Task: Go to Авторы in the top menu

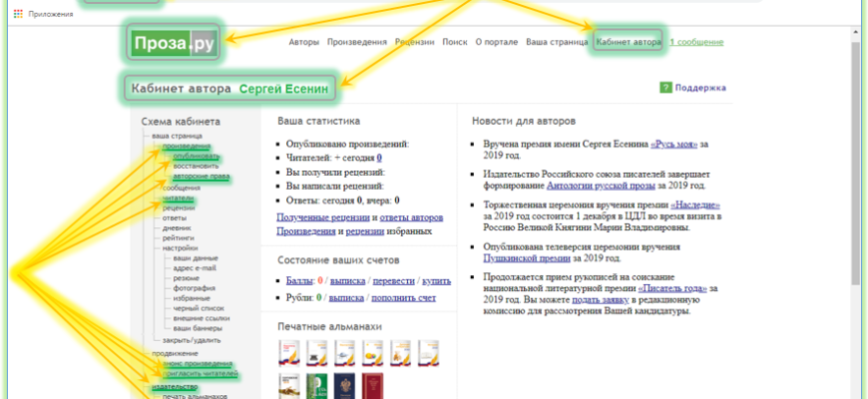Action: point(304,42)
